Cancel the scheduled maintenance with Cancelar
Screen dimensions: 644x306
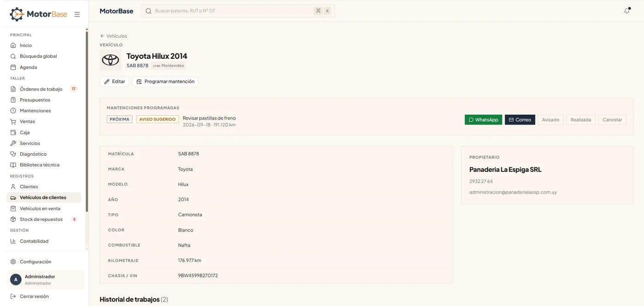point(612,120)
